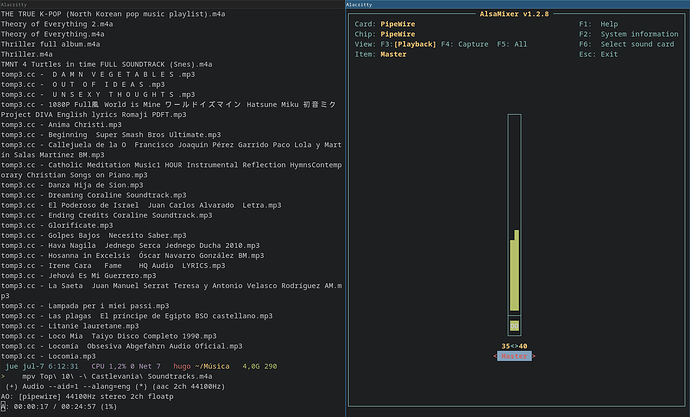Screen dimensions: 690x417
Task: Select the Master channel label
Action: pos(514,356)
